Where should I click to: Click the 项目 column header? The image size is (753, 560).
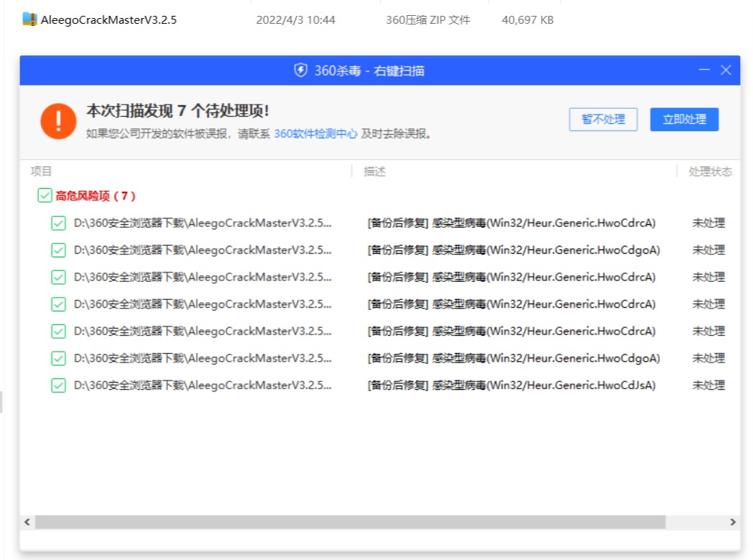point(41,172)
